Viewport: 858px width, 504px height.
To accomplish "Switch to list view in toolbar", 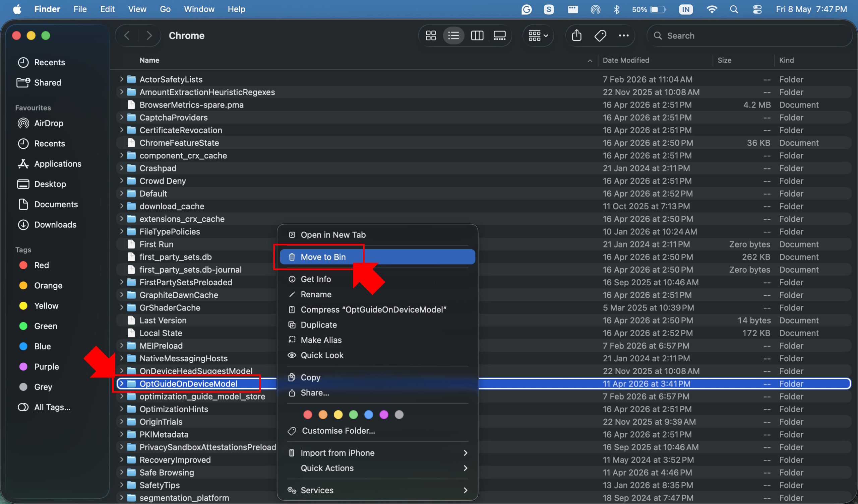I will 453,35.
